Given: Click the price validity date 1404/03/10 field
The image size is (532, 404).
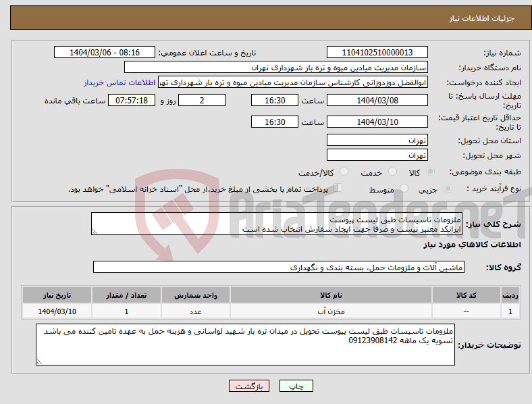Looking at the screenshot, I should (x=377, y=122).
